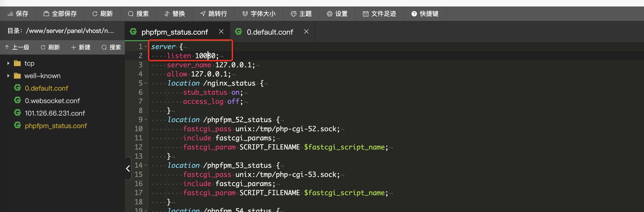This screenshot has height=212, width=644.
Task: Open Jump to Line (跳转行)
Action: click(213, 14)
